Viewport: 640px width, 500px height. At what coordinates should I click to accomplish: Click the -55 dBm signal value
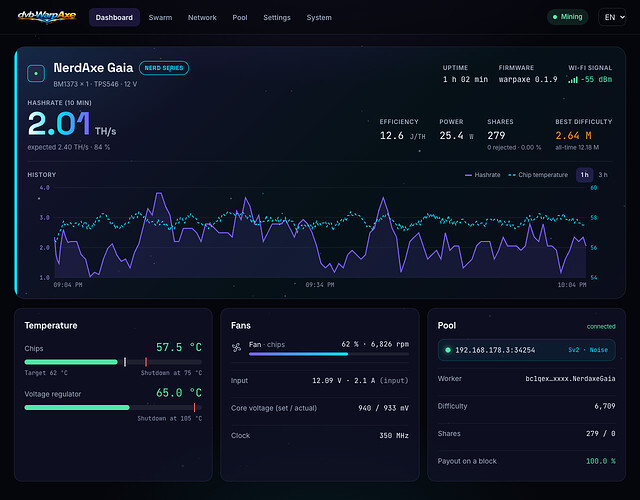(596, 80)
